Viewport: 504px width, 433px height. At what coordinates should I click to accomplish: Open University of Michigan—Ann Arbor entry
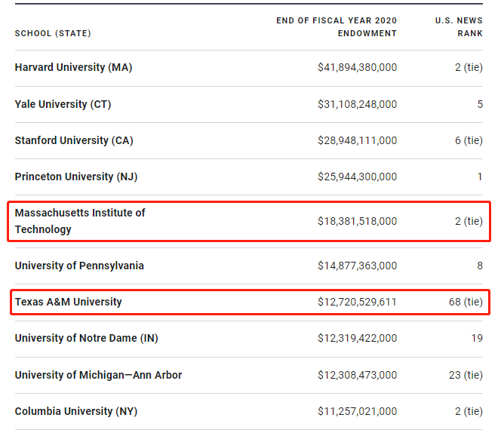98,375
